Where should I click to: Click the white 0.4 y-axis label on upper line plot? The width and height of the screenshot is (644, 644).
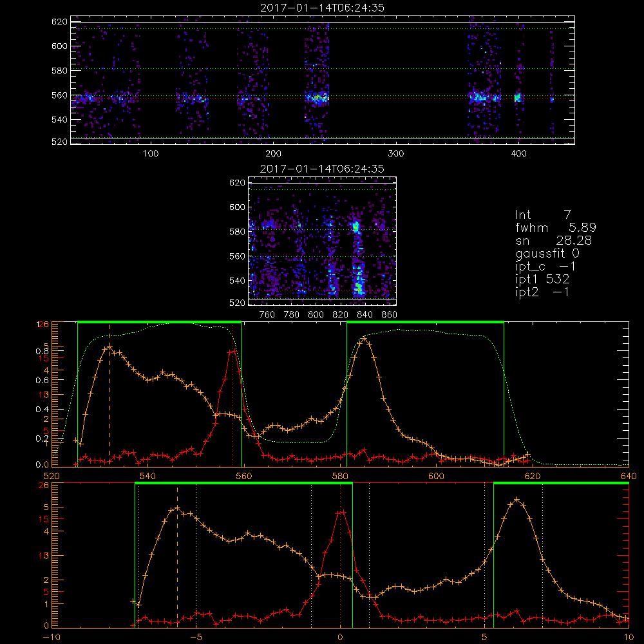click(x=43, y=410)
